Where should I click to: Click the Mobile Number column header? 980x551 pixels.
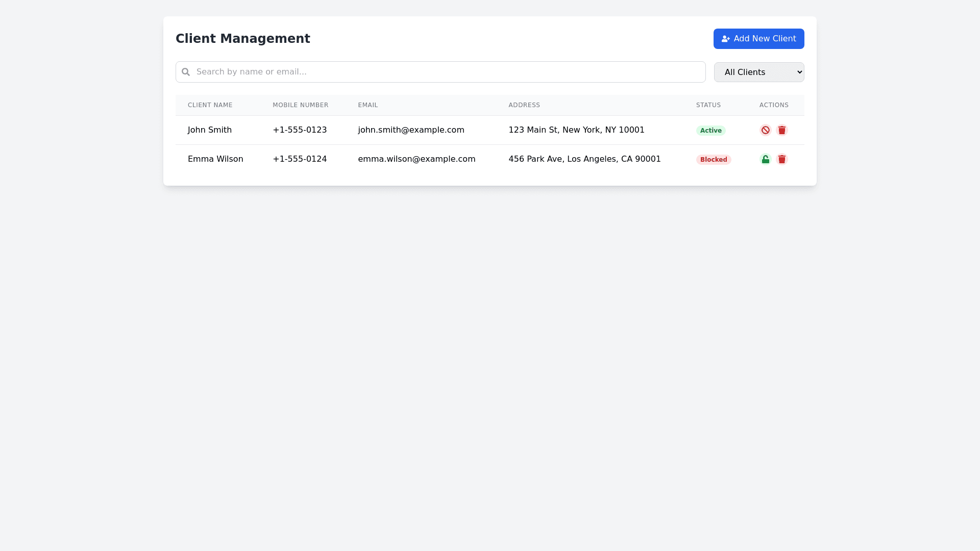[x=300, y=105]
